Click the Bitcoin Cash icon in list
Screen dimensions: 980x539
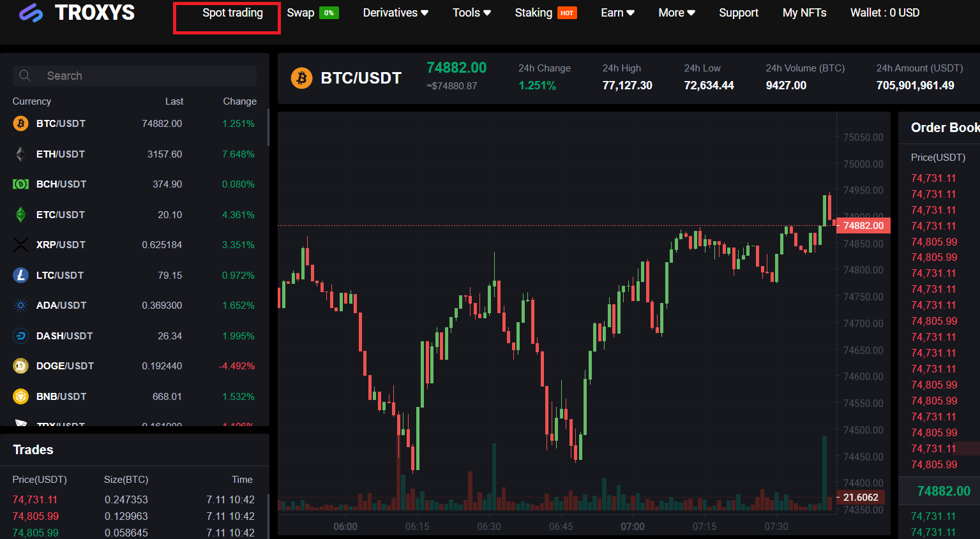tap(21, 184)
